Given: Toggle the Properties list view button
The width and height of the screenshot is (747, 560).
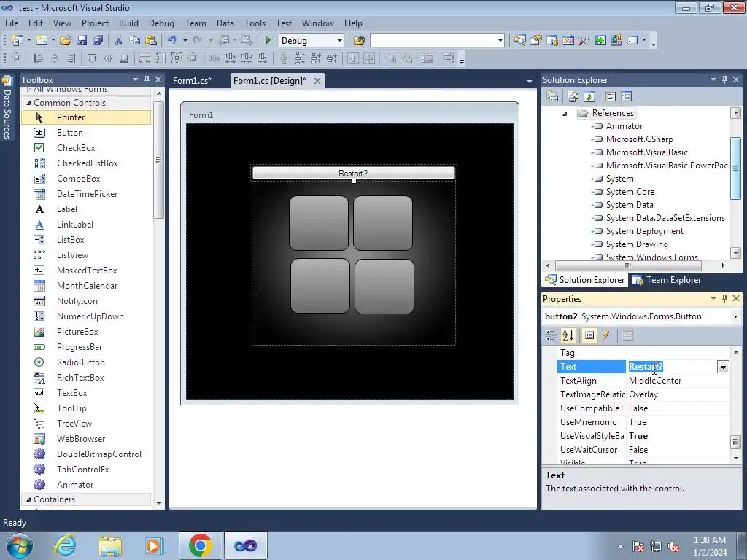Looking at the screenshot, I should coord(589,335).
